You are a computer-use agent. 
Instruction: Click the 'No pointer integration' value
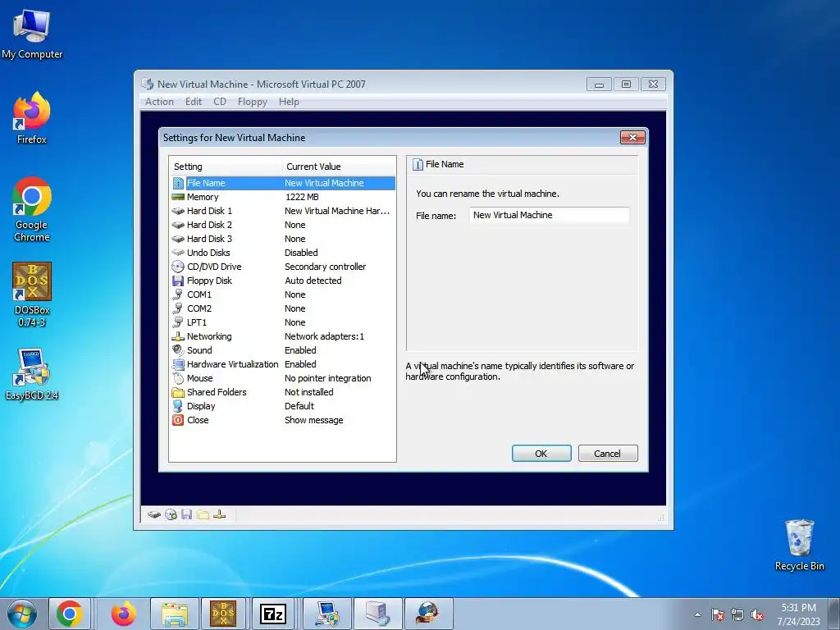(328, 378)
